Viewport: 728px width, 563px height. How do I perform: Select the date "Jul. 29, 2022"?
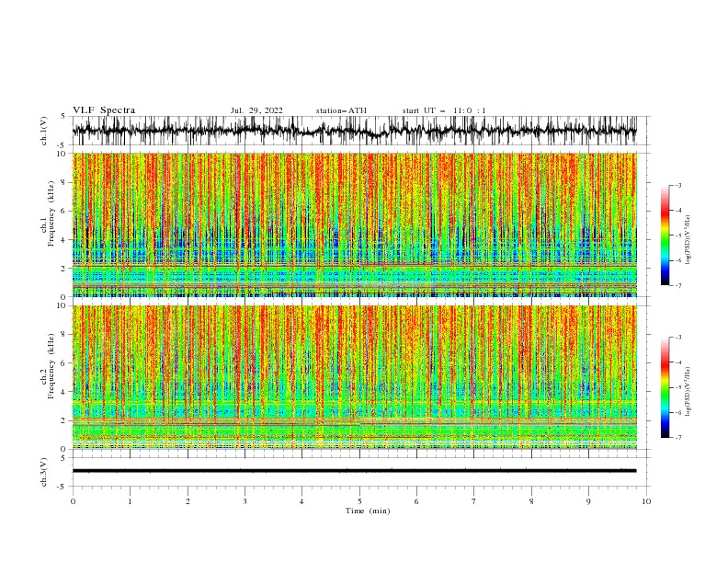(x=256, y=110)
